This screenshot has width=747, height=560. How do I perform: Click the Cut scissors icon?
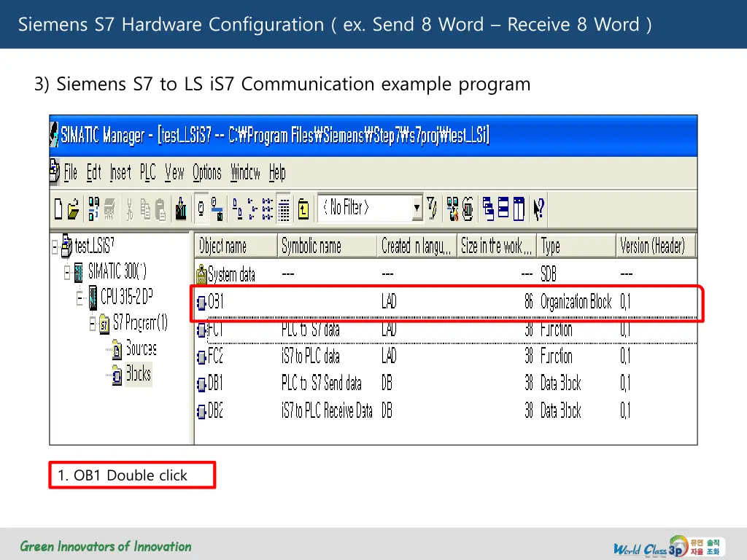pos(129,209)
